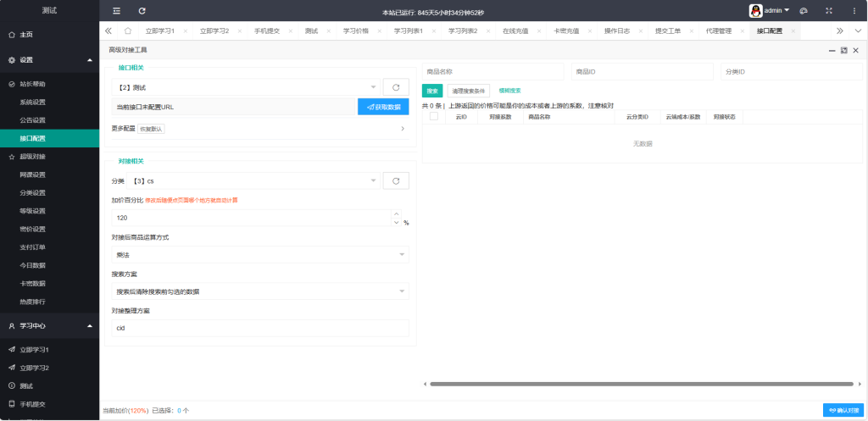Toggle fullscreen using the header expand icon
Image resolution: width=868 pixels, height=421 pixels.
click(828, 11)
